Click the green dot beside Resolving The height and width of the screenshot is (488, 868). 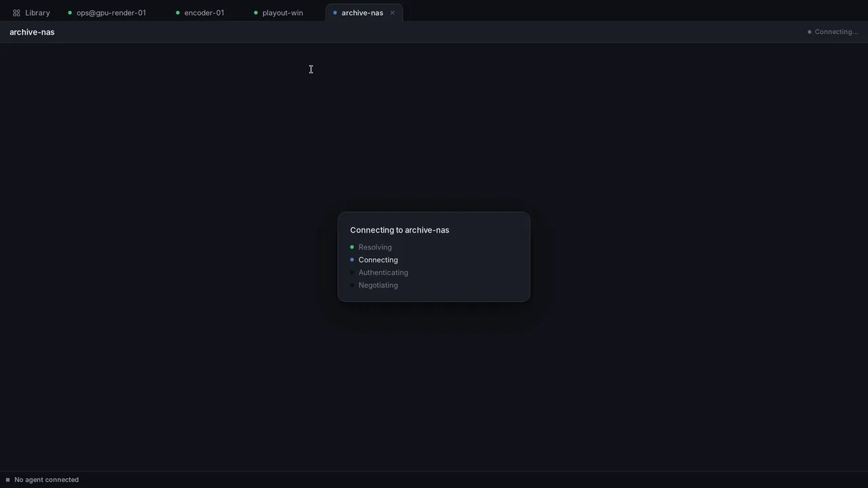point(352,247)
